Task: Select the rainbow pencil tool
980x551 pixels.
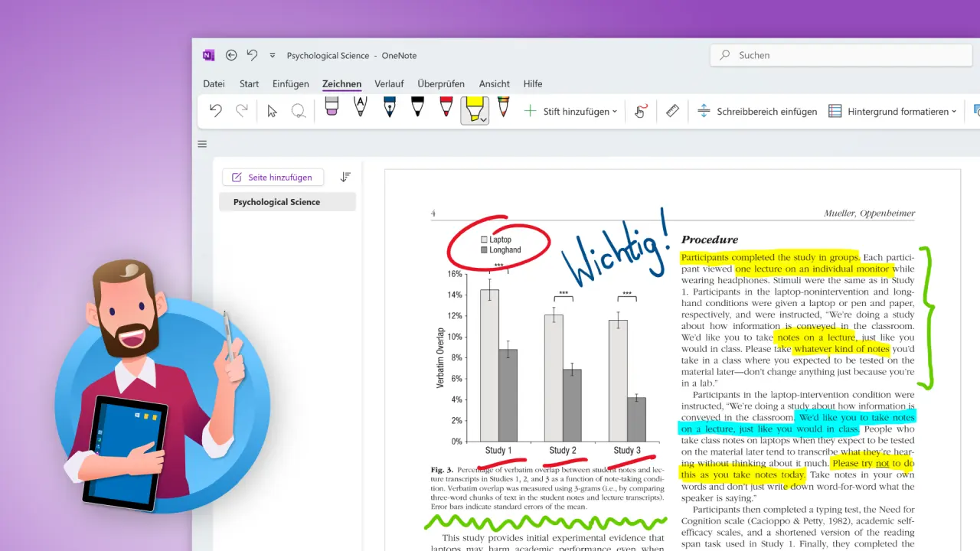Action: [x=503, y=110]
